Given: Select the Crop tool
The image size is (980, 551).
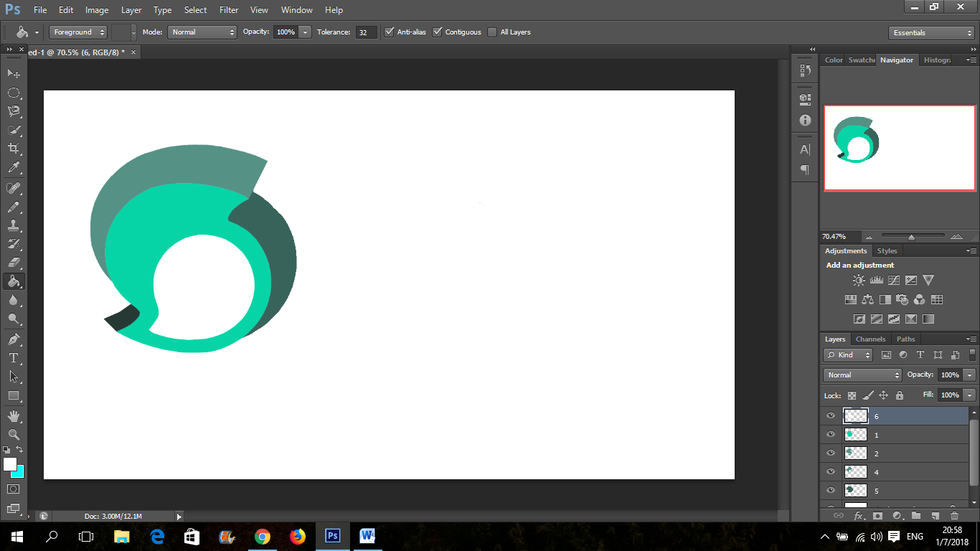Looking at the screenshot, I should tap(14, 149).
